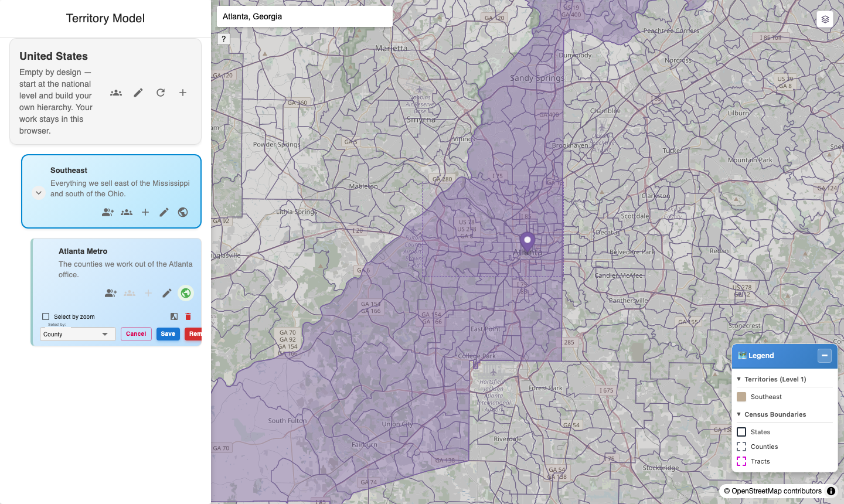
Task: Click the Atlanta, Georgia search field
Action: click(305, 16)
